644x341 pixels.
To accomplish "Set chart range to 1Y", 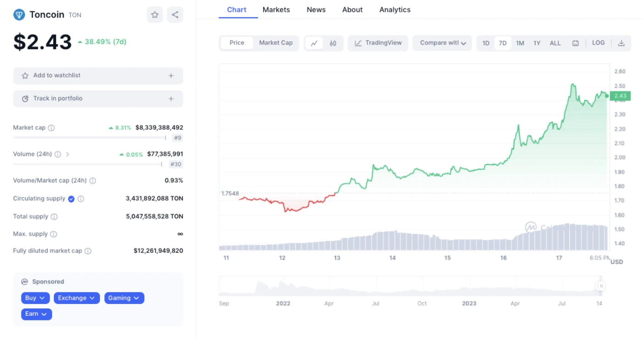I will pos(537,43).
